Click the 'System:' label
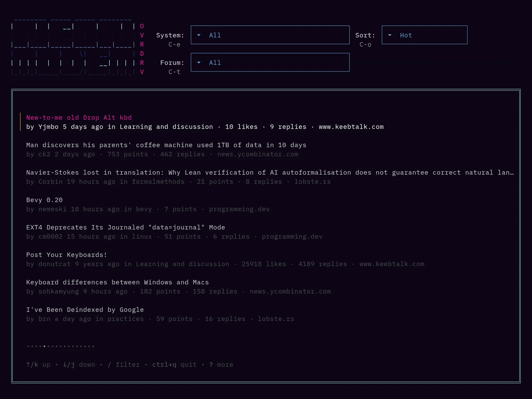Viewport: 532px width, 399px height. 170,35
